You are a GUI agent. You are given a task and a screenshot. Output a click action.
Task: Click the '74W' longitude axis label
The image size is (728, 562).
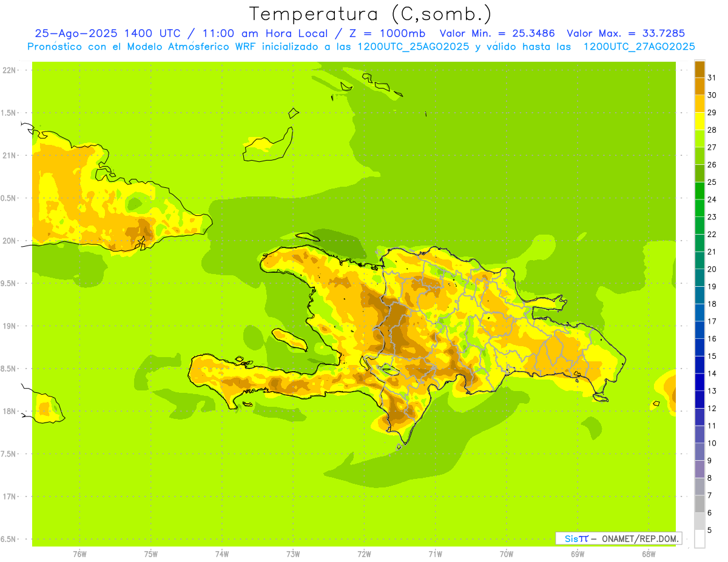click(222, 554)
